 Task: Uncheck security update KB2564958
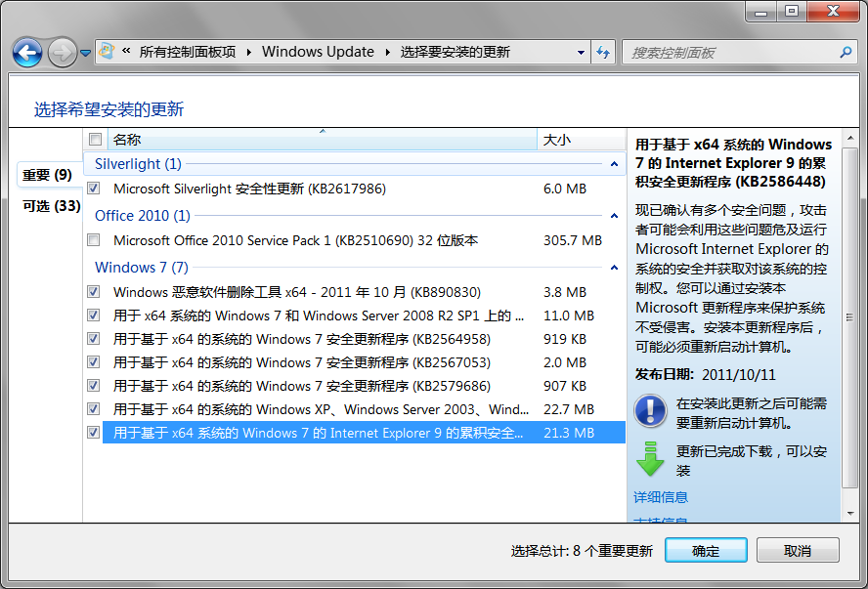94,339
